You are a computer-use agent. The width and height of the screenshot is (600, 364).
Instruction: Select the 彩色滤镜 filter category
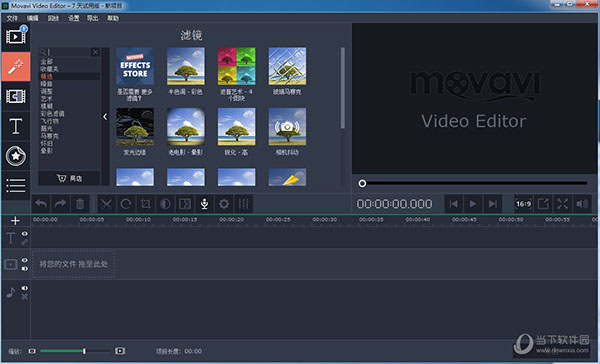(x=52, y=114)
